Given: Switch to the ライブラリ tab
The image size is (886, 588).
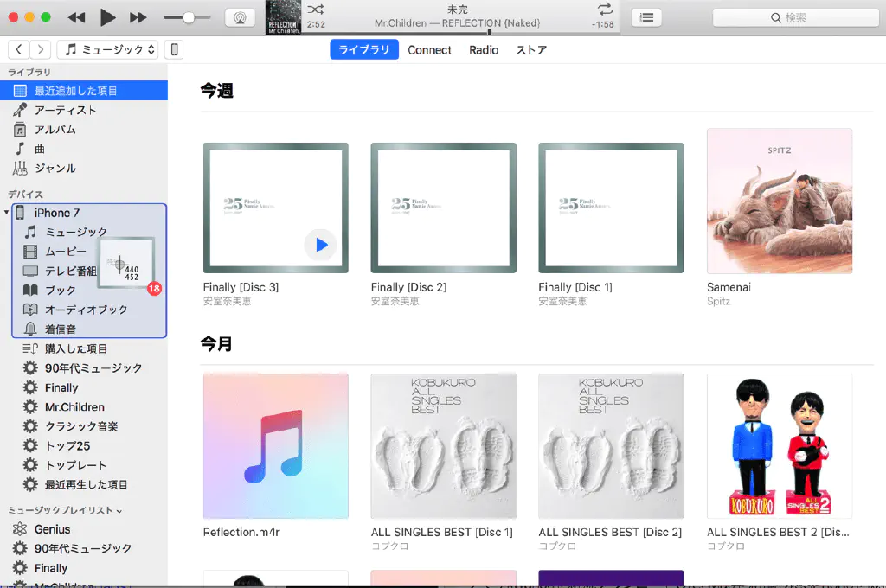Looking at the screenshot, I should point(364,49).
